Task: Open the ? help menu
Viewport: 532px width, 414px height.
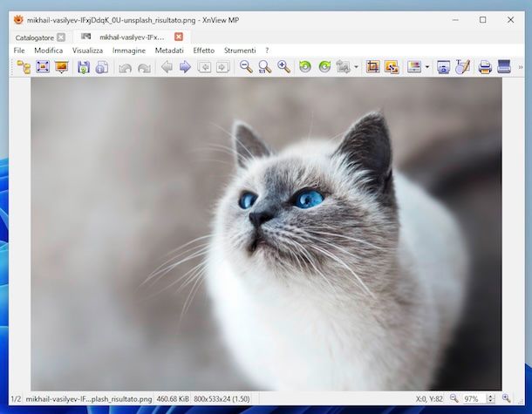Action: point(267,51)
